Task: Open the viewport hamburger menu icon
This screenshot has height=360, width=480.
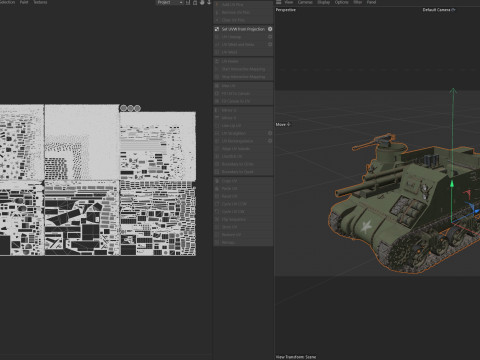Action: coord(279,2)
